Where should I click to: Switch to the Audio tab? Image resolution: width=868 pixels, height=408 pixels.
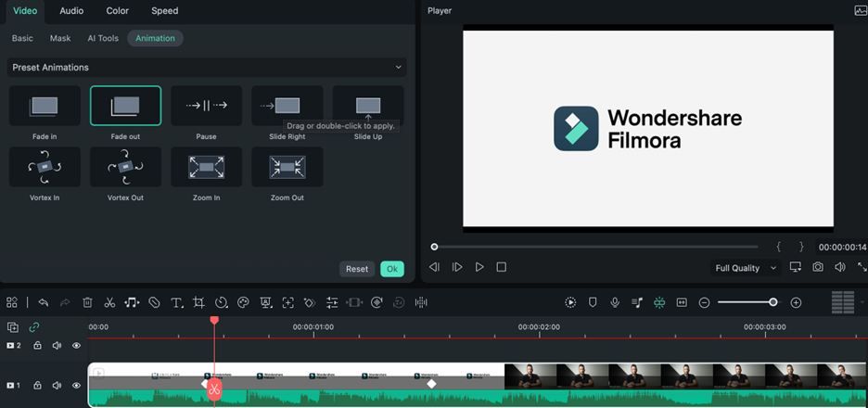coord(71,10)
